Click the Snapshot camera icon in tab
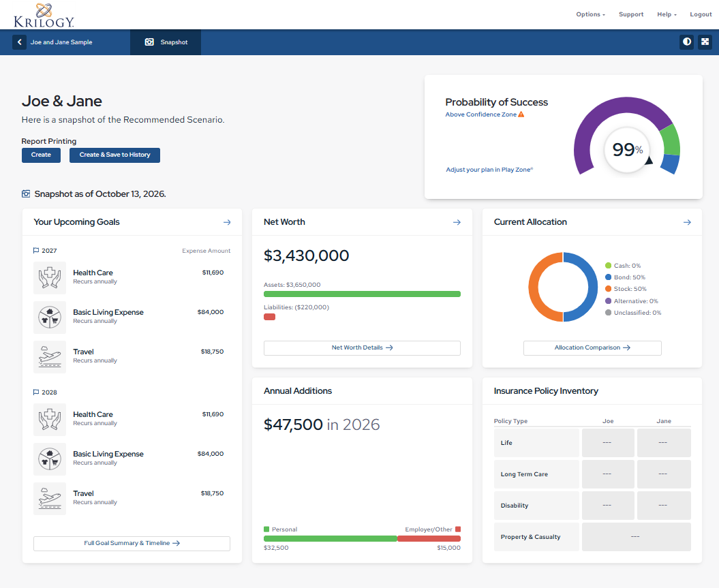The width and height of the screenshot is (719, 588). [149, 42]
